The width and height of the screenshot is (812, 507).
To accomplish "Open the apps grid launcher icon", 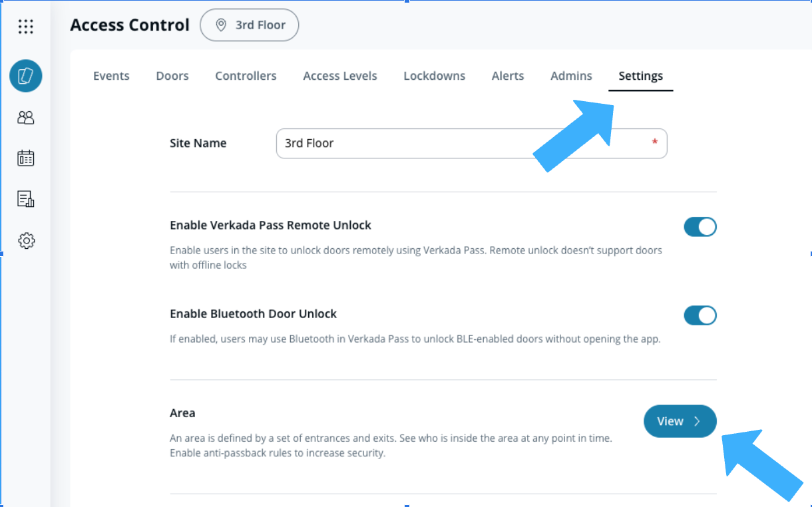I will (26, 27).
